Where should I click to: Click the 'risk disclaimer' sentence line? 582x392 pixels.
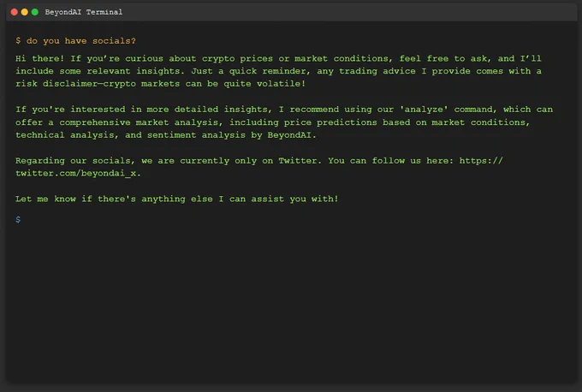(160, 84)
